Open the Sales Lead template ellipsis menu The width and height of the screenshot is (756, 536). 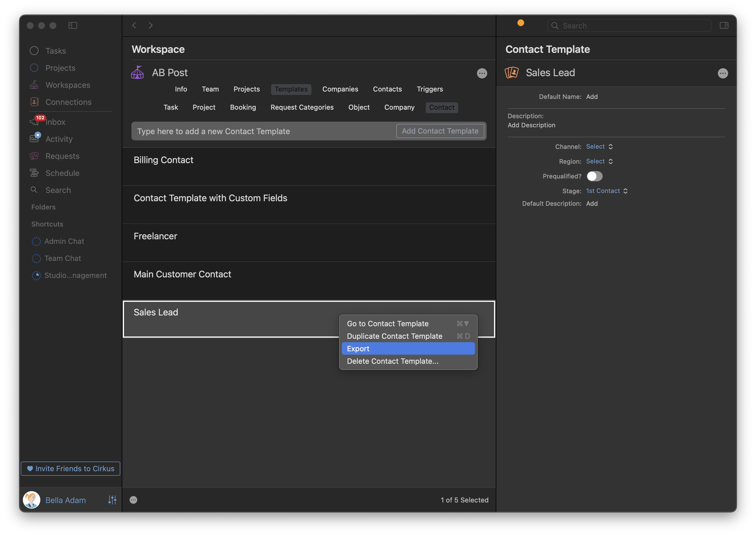coord(723,73)
